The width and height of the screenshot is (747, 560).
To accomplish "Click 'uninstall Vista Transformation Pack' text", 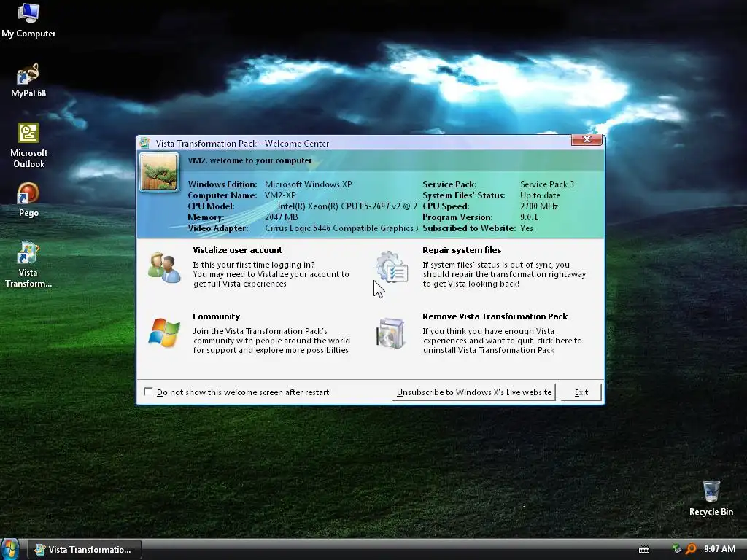I will (488, 350).
